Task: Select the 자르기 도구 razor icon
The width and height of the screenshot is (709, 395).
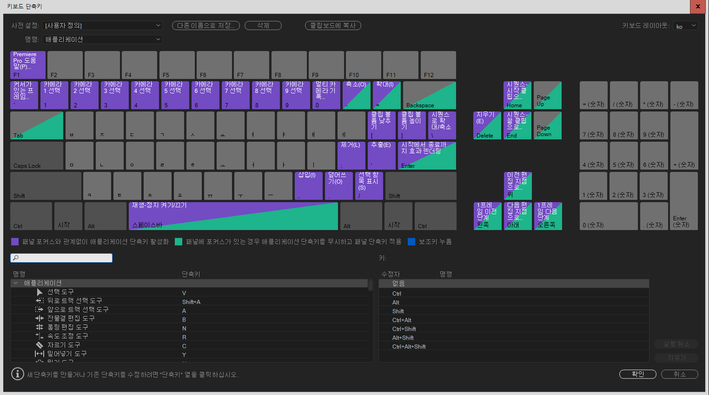Action: point(39,345)
